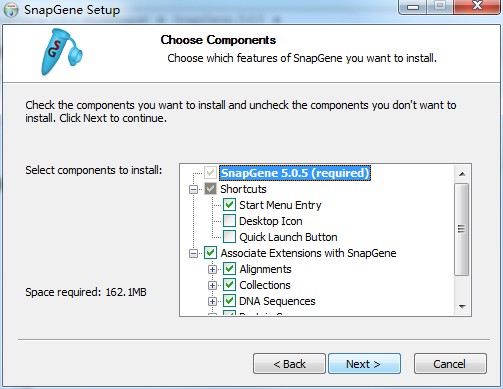503x389 pixels.
Task: Uncheck the DNA Sequences checkbox
Action: (229, 301)
